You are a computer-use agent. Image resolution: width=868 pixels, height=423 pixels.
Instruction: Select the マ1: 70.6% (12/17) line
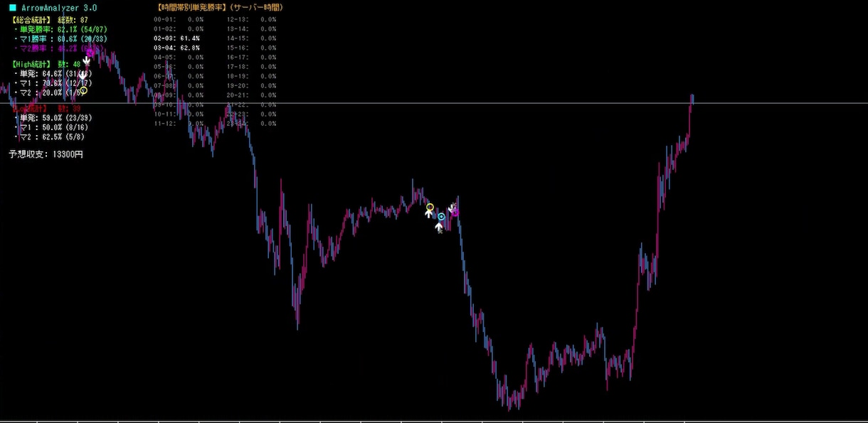coord(53,83)
